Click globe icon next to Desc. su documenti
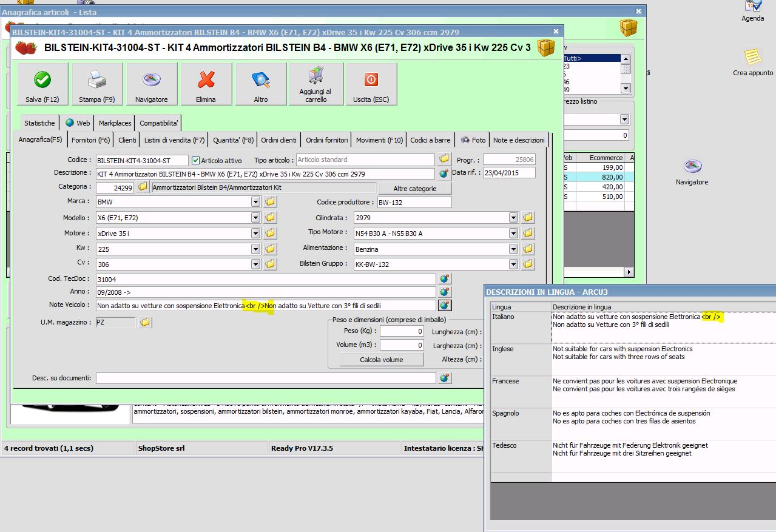Screen dimensions: 776x532 (x=445, y=378)
